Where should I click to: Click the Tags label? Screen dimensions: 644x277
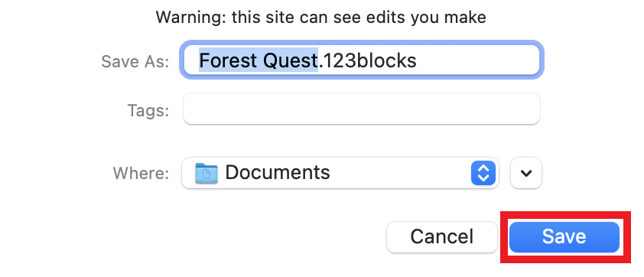pyautogui.click(x=148, y=110)
